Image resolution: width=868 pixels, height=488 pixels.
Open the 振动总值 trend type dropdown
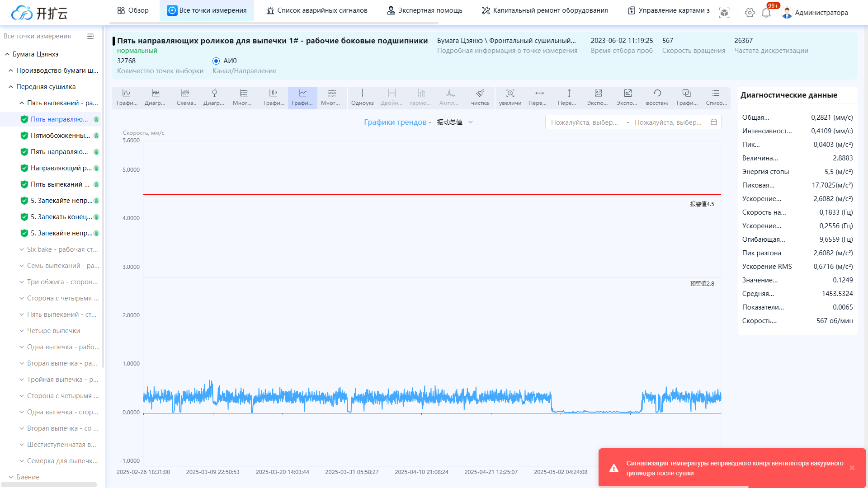tap(455, 122)
